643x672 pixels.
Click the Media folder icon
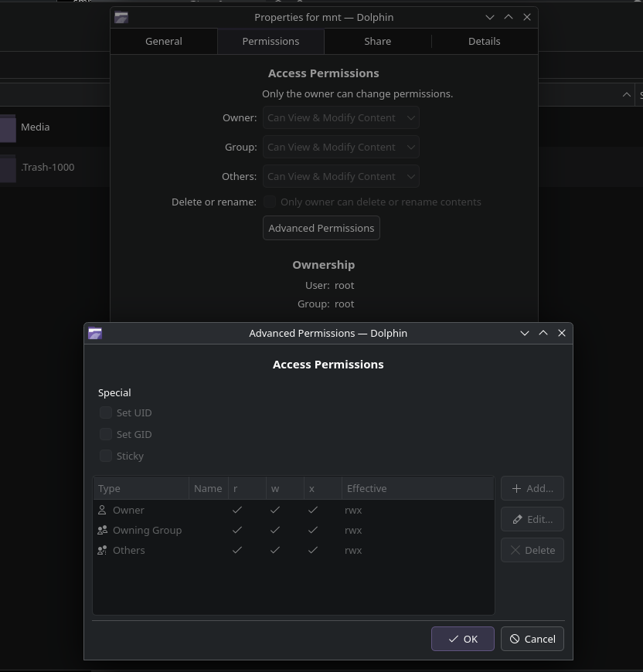8,128
